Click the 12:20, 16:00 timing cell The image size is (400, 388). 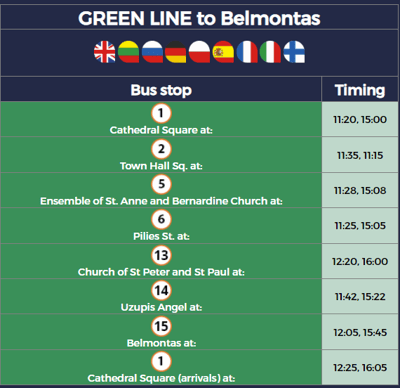(x=360, y=261)
